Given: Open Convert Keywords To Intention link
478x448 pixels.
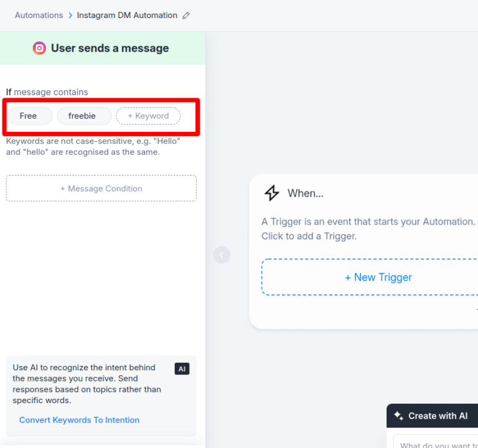Looking at the screenshot, I should [79, 420].
